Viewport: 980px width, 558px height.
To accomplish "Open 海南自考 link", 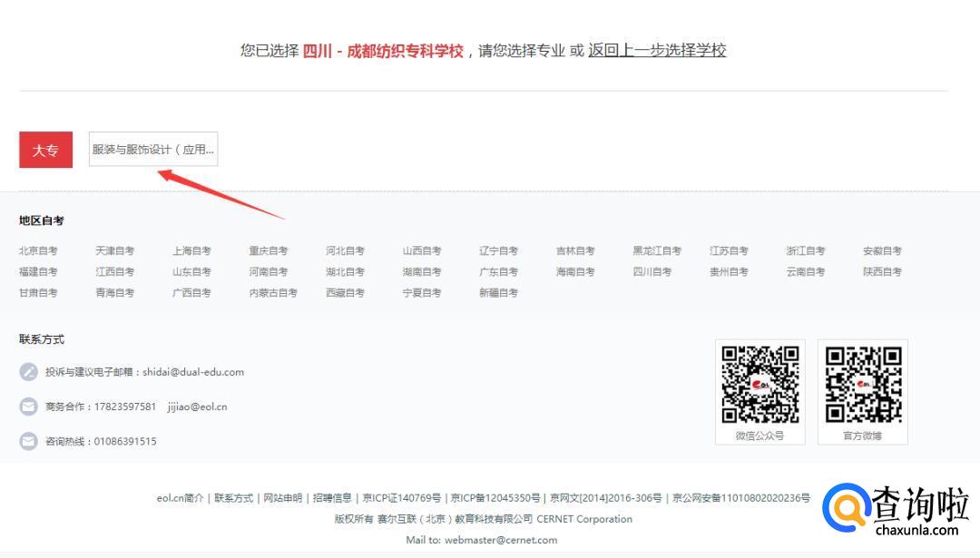I will (575, 272).
